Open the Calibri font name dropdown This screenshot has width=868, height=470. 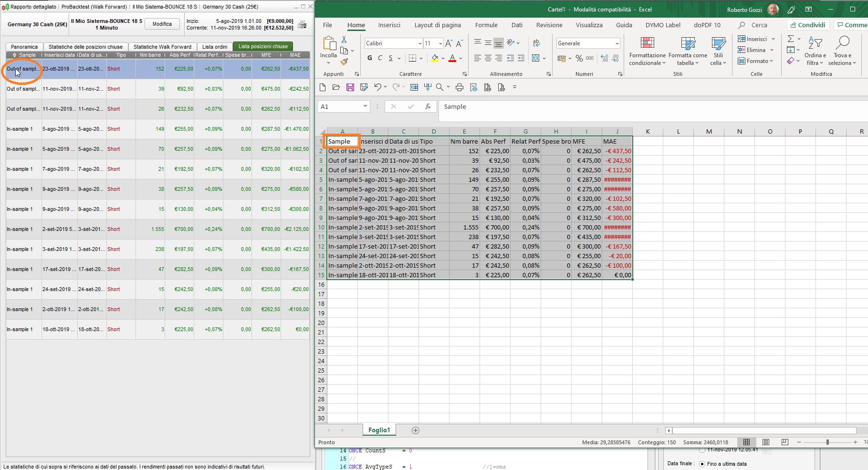[419, 43]
